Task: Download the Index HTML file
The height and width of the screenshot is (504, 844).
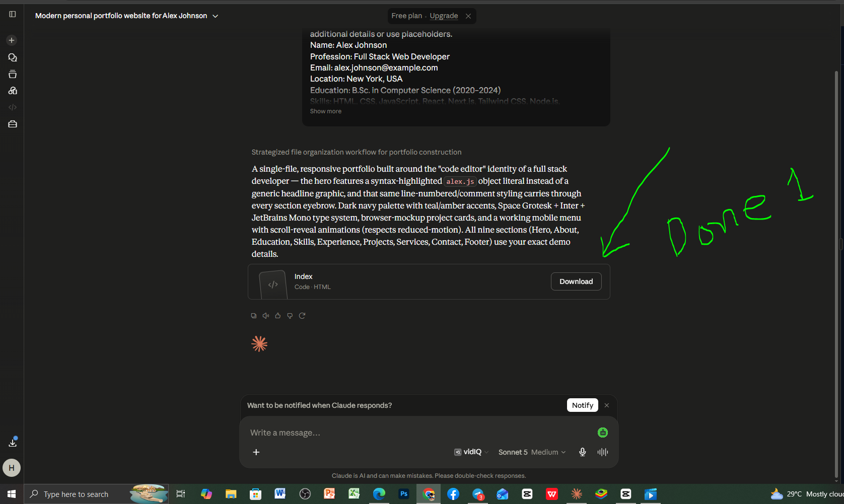Action: click(576, 281)
